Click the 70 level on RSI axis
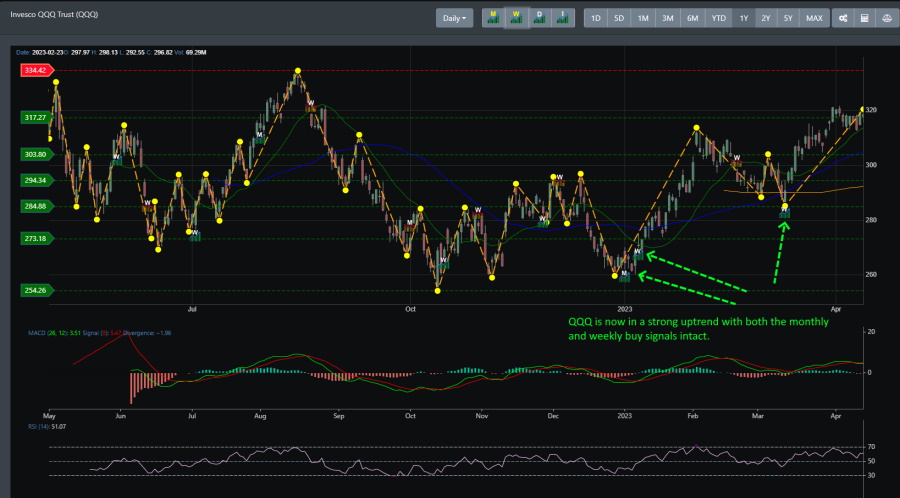This screenshot has height=498, width=900. 871,447
